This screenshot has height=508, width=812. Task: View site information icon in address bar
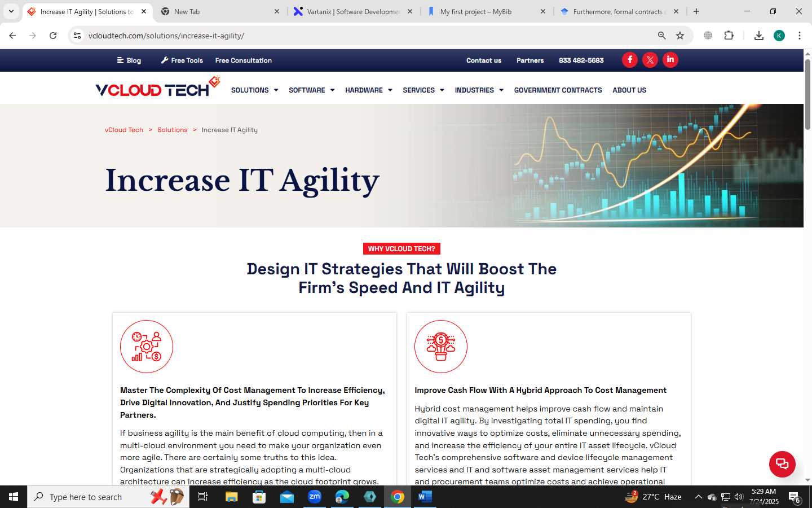point(77,36)
